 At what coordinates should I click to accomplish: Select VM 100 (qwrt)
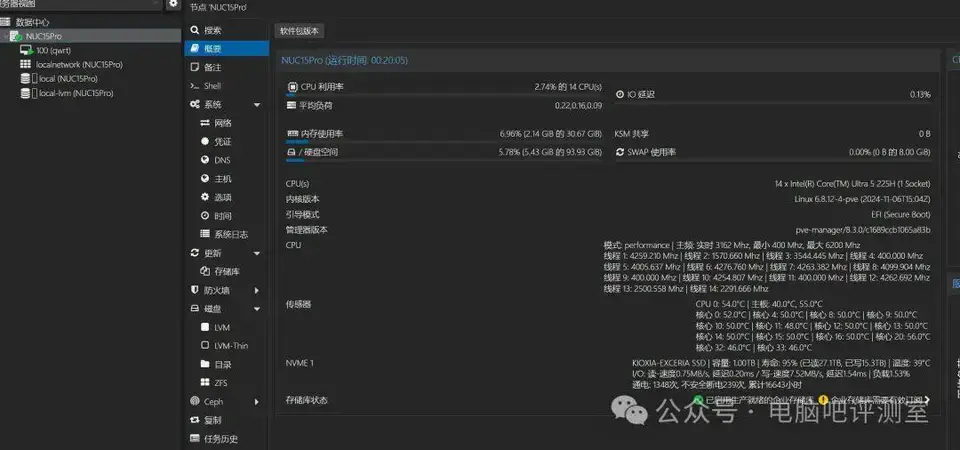(x=53, y=50)
